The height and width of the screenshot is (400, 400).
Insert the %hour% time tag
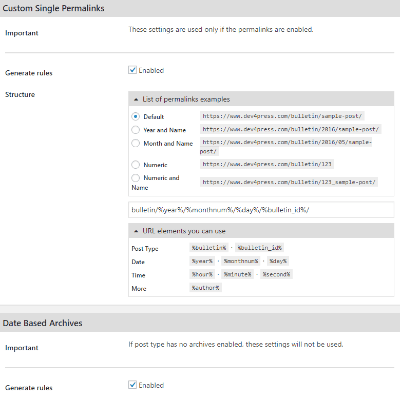pos(202,274)
